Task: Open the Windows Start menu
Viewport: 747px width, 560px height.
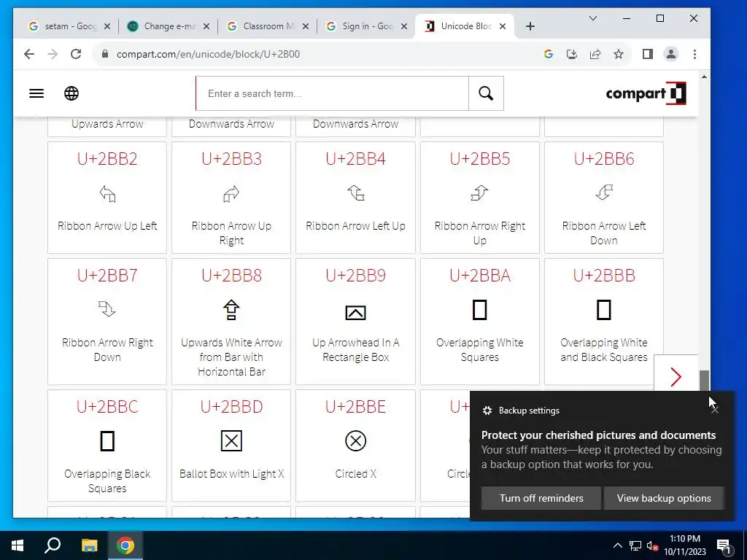Action: [x=18, y=545]
